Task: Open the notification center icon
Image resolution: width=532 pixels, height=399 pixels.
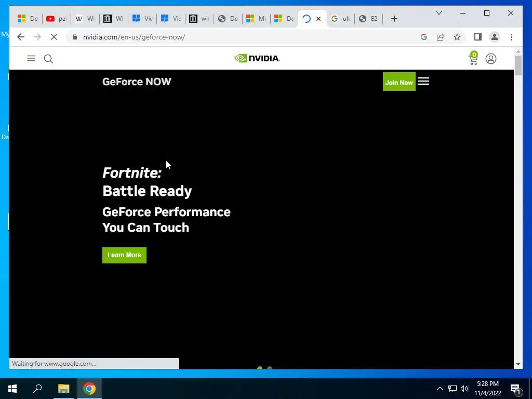Action: coord(515,389)
